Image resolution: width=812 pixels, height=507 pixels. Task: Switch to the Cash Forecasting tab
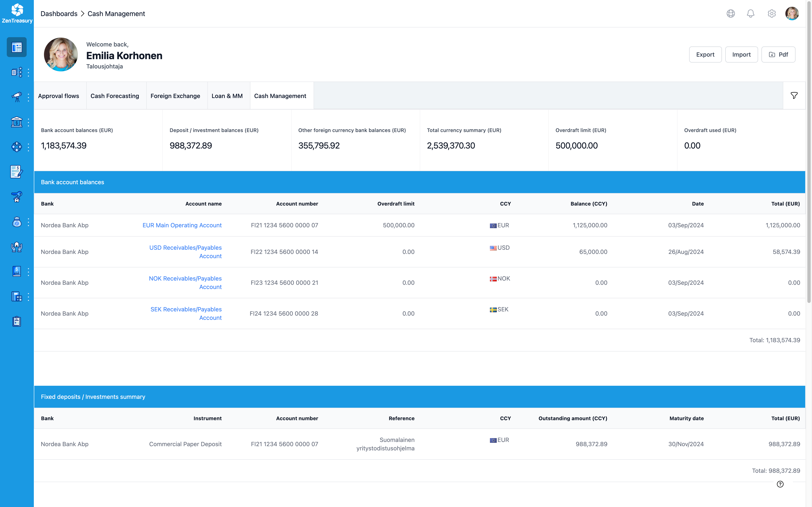[115, 95]
